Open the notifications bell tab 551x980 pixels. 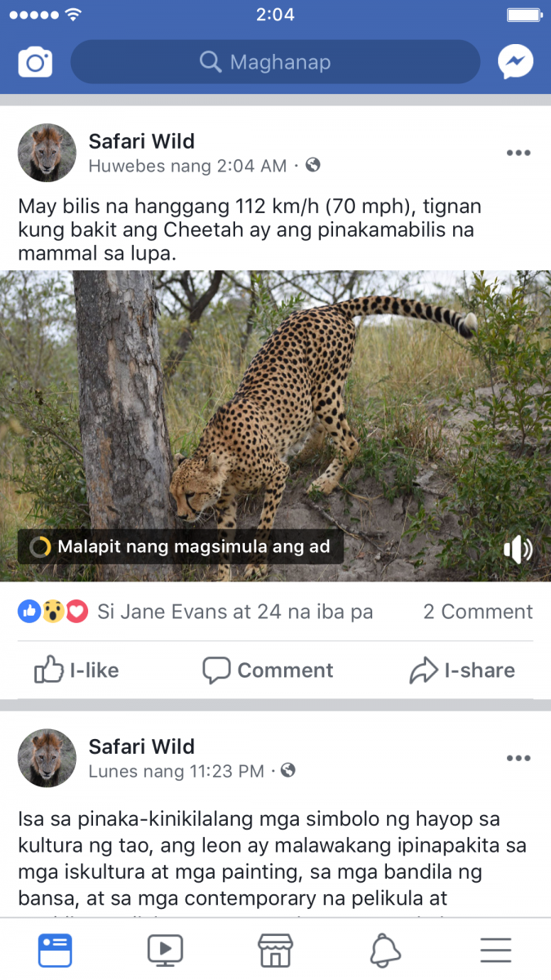(385, 950)
